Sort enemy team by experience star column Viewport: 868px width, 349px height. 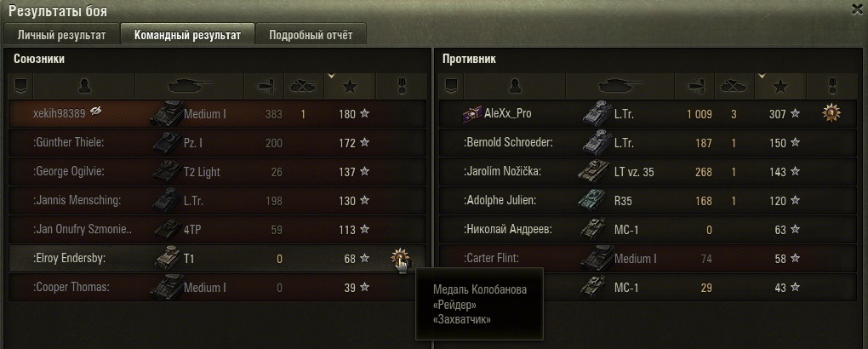tap(780, 86)
